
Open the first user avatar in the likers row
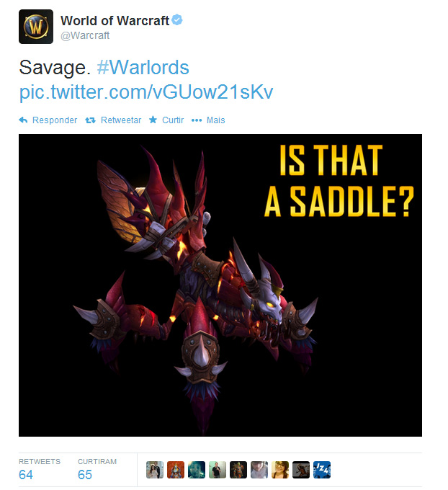pos(155,470)
